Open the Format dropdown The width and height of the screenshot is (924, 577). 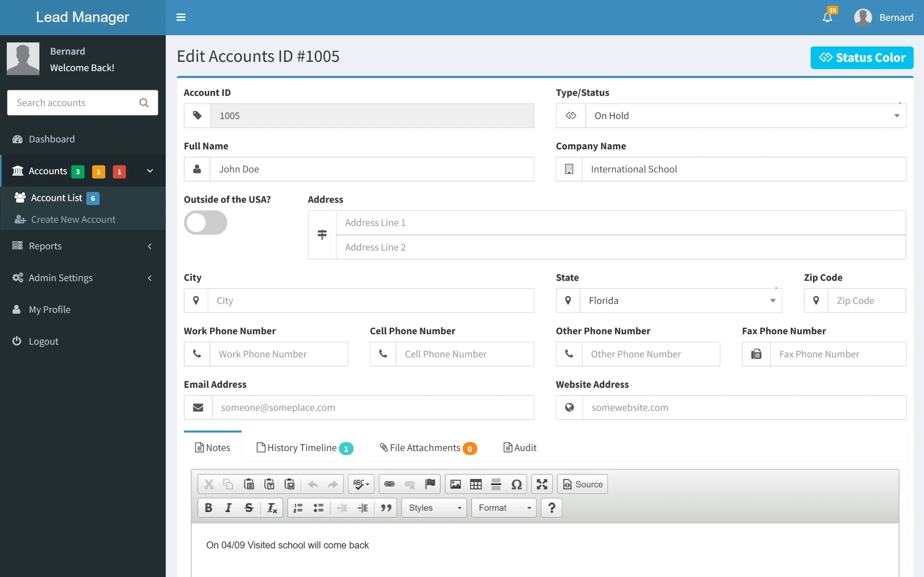(504, 508)
